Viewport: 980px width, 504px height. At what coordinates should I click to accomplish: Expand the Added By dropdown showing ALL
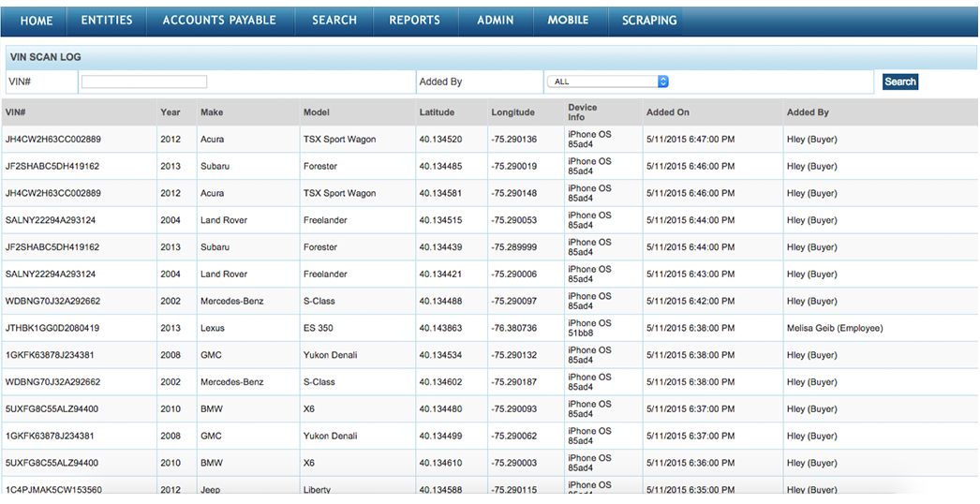[x=607, y=82]
